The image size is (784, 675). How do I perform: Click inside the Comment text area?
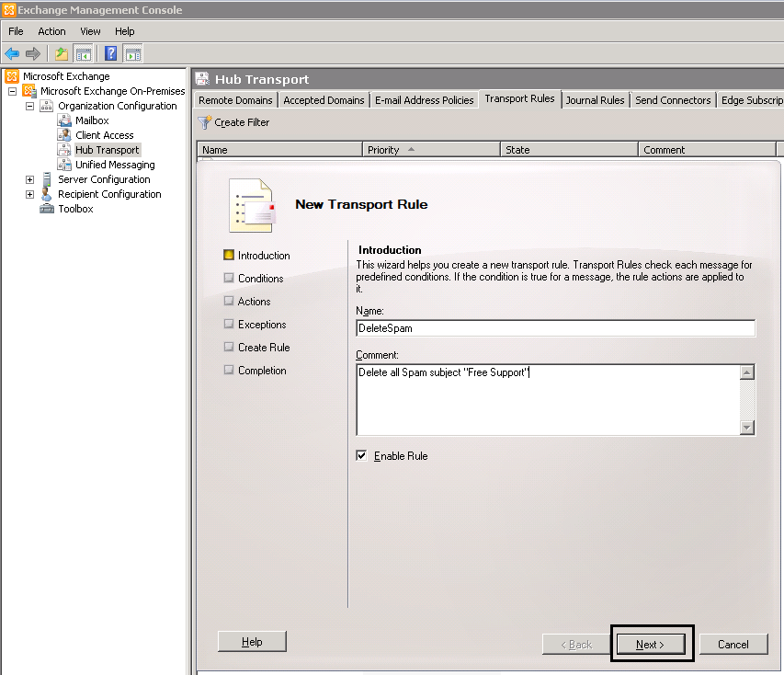[x=548, y=400]
